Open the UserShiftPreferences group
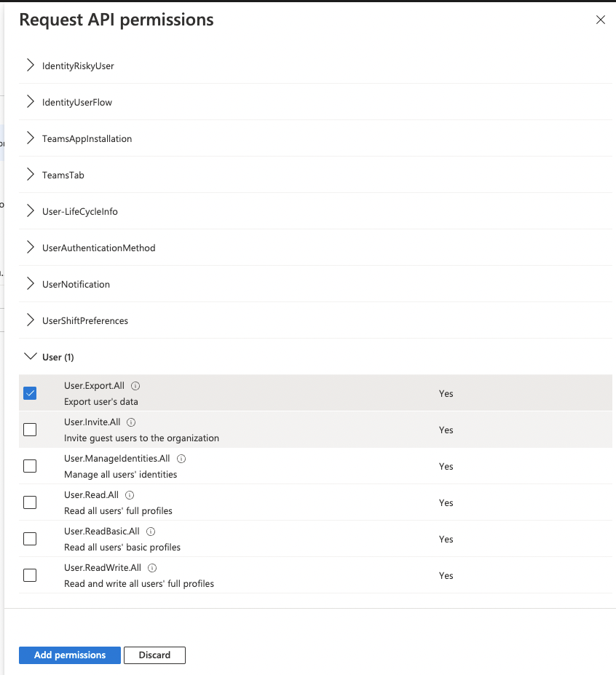Viewport: 616px width, 675px height. tap(31, 320)
